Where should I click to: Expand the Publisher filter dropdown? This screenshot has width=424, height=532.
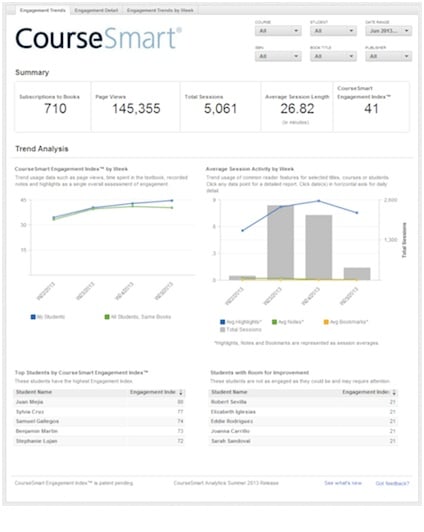click(388, 56)
